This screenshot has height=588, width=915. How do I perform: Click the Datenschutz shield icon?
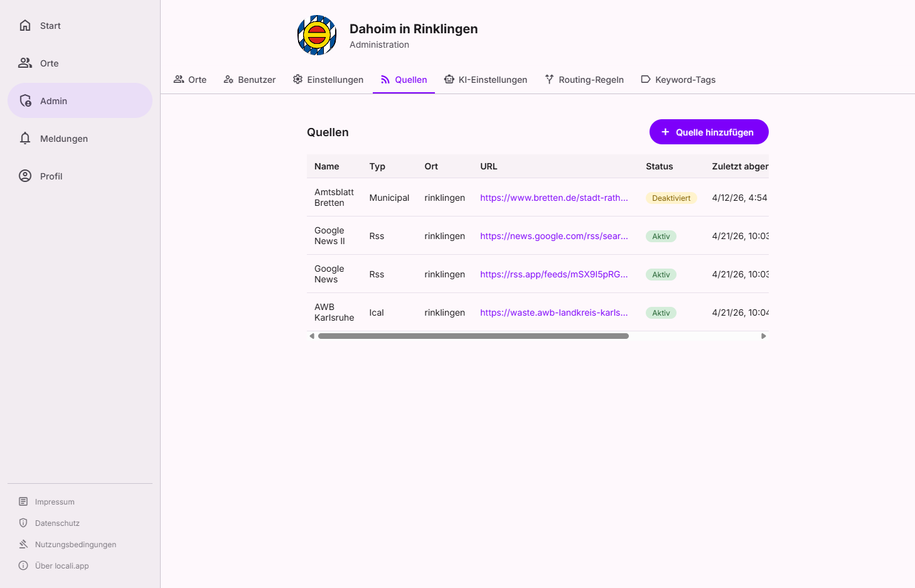(x=23, y=523)
